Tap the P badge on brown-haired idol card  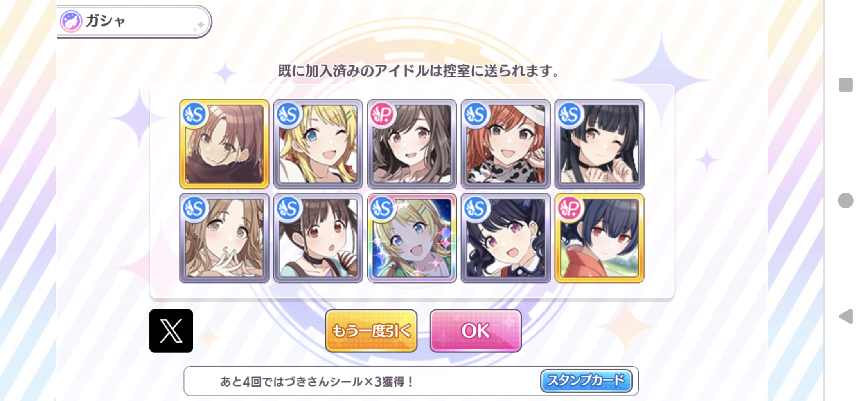382,114
